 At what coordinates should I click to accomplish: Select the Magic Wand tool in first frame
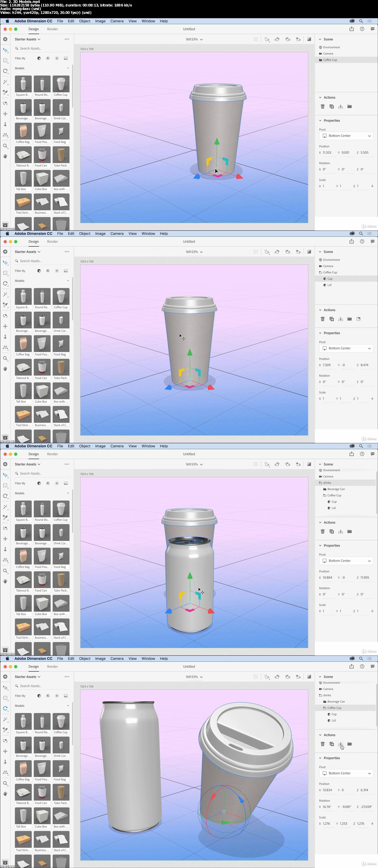[5, 82]
